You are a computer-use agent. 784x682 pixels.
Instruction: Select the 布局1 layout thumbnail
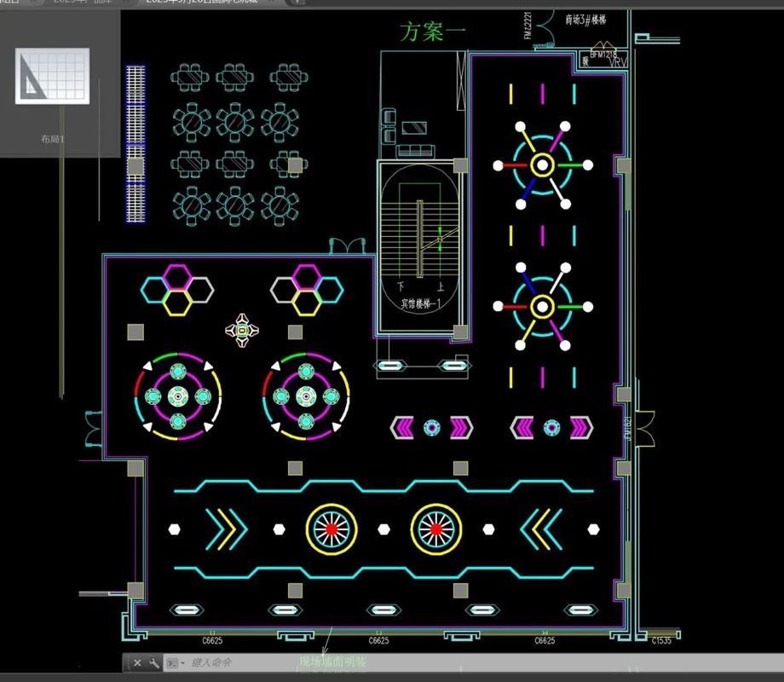53,76
